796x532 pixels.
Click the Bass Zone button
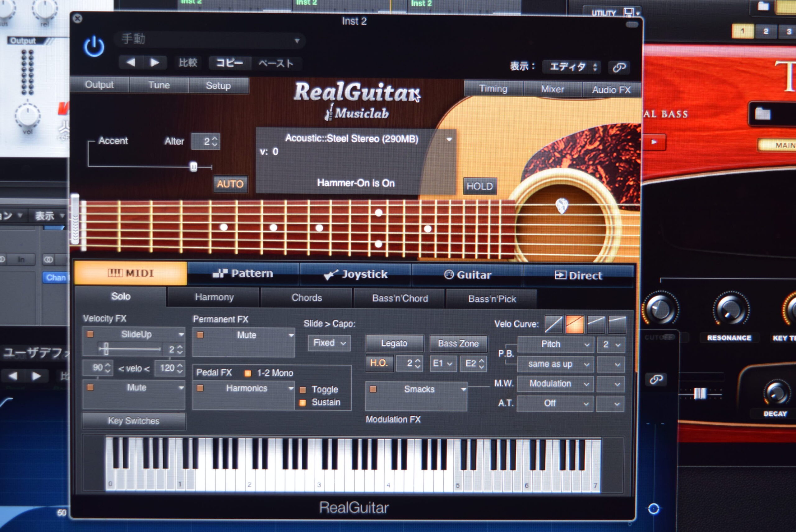(x=458, y=344)
